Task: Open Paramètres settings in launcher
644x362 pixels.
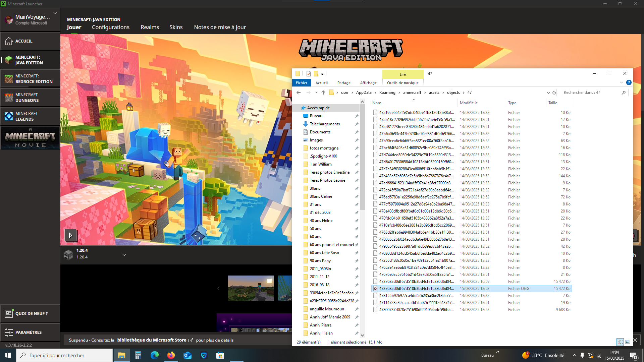Action: (x=30, y=332)
